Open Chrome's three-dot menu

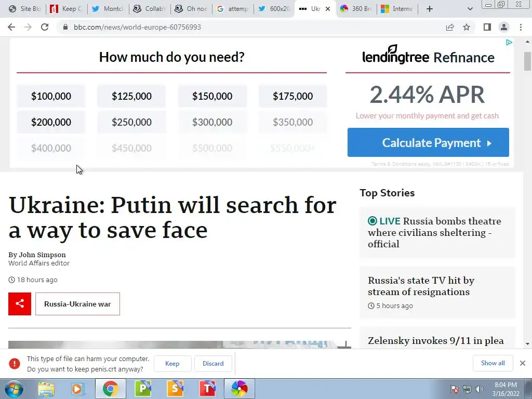521,27
